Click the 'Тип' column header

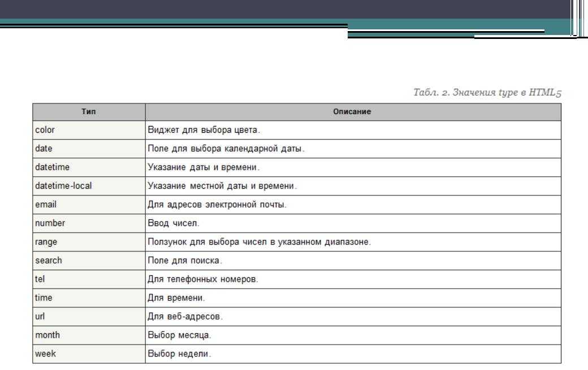(x=89, y=112)
